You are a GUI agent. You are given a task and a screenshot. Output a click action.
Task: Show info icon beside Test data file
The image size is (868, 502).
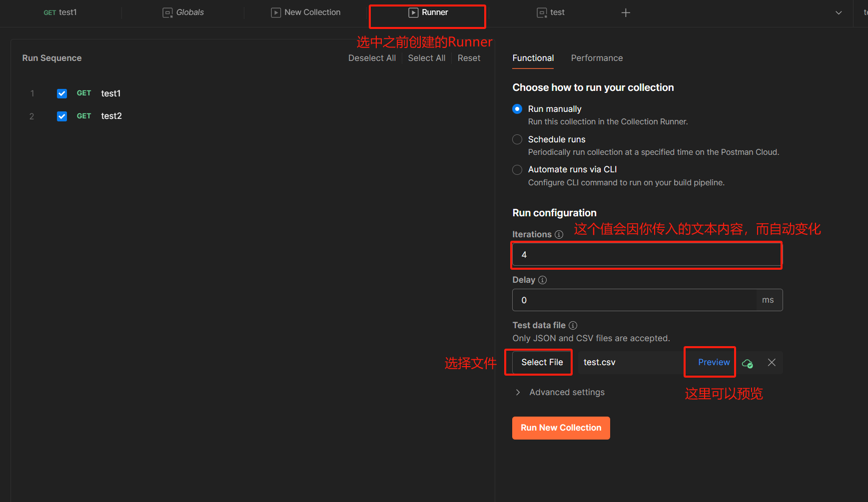(x=573, y=325)
